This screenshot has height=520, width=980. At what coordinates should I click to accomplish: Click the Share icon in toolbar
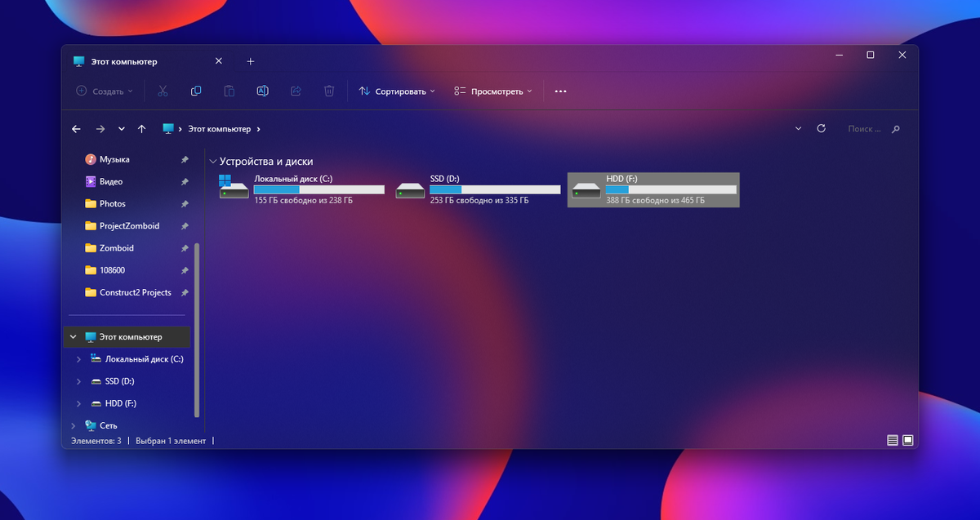296,91
